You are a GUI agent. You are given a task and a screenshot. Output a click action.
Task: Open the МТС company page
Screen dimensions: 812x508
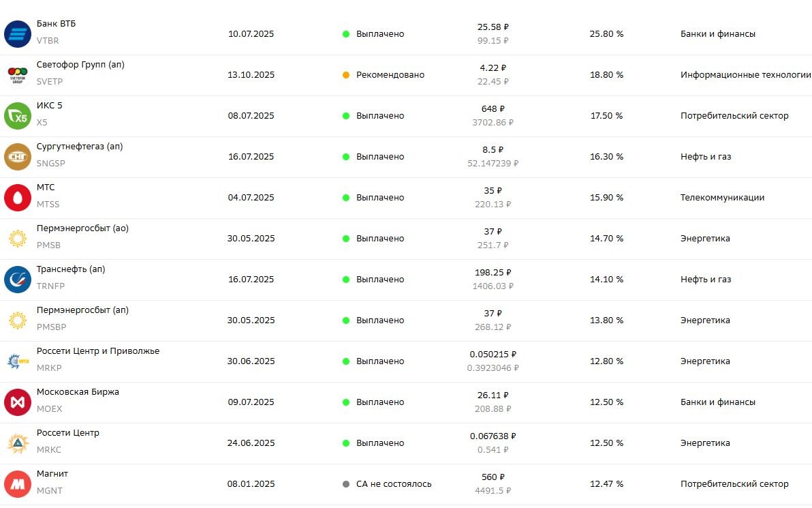click(x=46, y=188)
